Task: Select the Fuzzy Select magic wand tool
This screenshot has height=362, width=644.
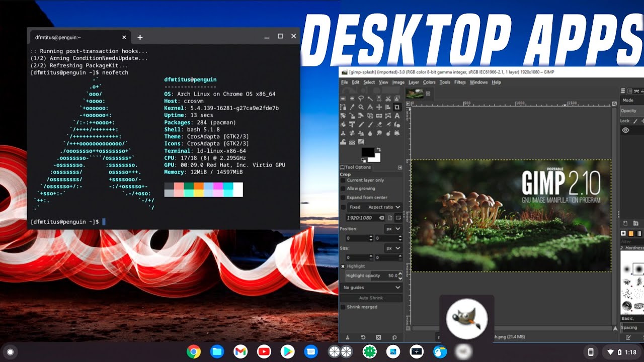Action: (x=370, y=99)
